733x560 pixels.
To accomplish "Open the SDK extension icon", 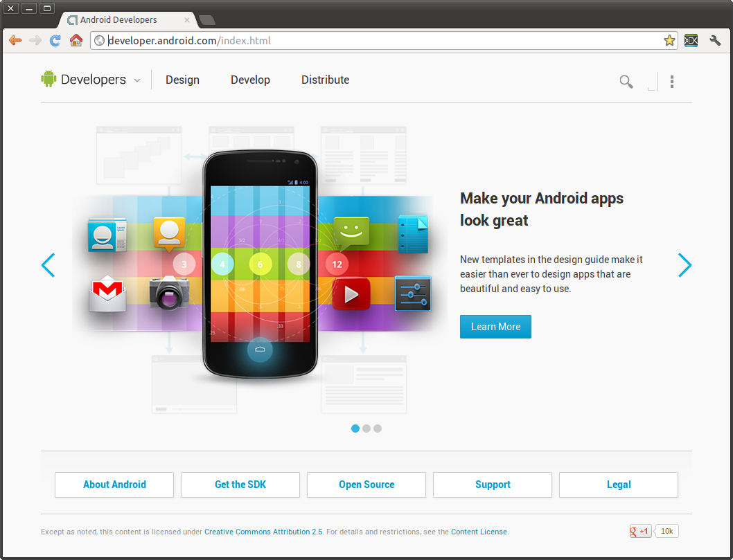I will [x=691, y=41].
